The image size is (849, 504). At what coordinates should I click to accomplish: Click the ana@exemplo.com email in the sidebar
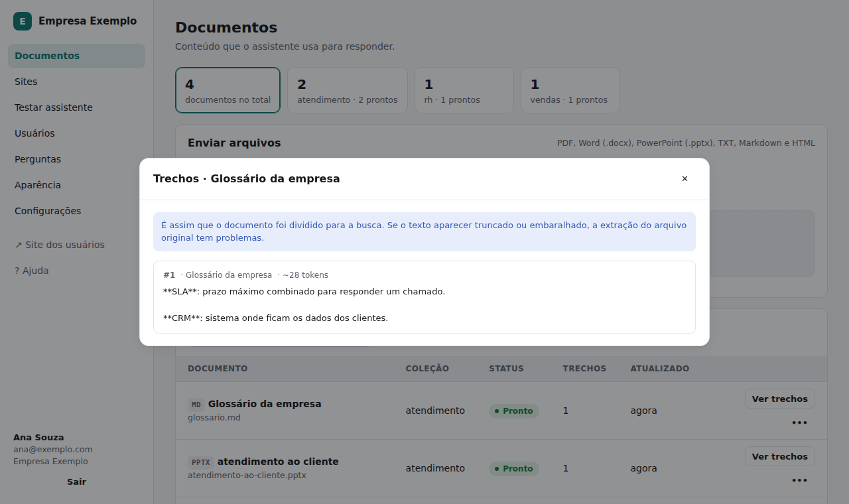pyautogui.click(x=53, y=450)
